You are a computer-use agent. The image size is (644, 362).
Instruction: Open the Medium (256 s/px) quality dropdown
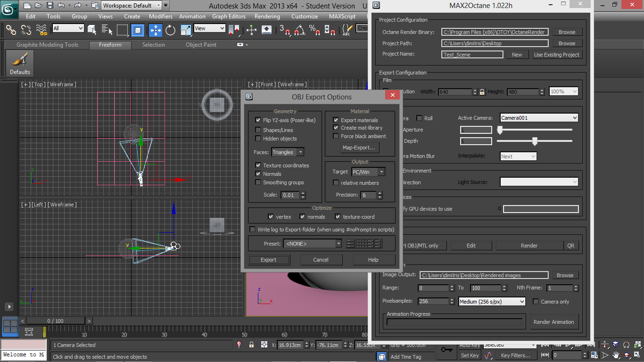tap(492, 302)
